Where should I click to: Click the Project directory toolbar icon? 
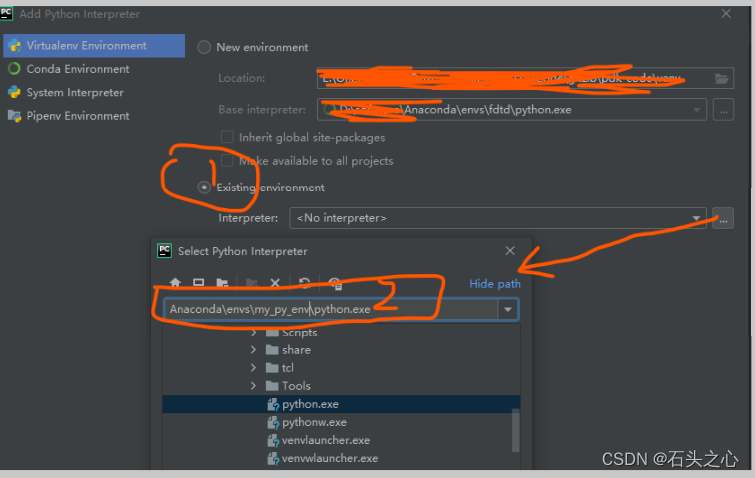click(x=222, y=283)
